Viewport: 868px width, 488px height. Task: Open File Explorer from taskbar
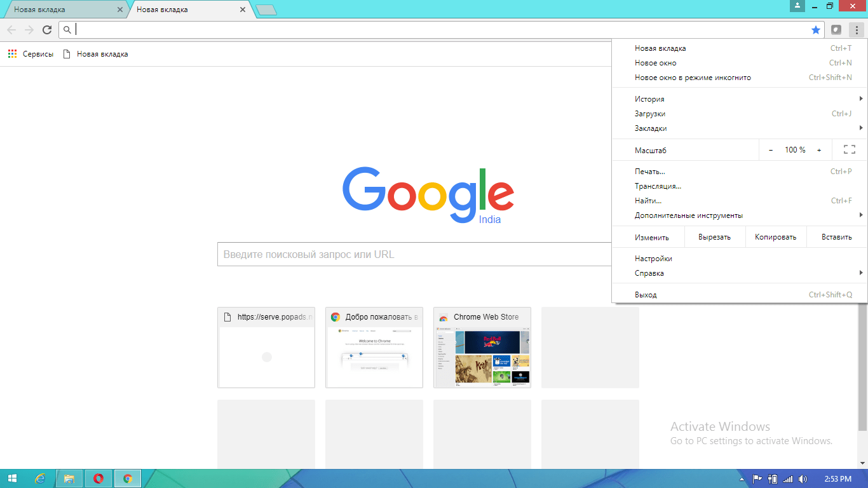[69, 478]
